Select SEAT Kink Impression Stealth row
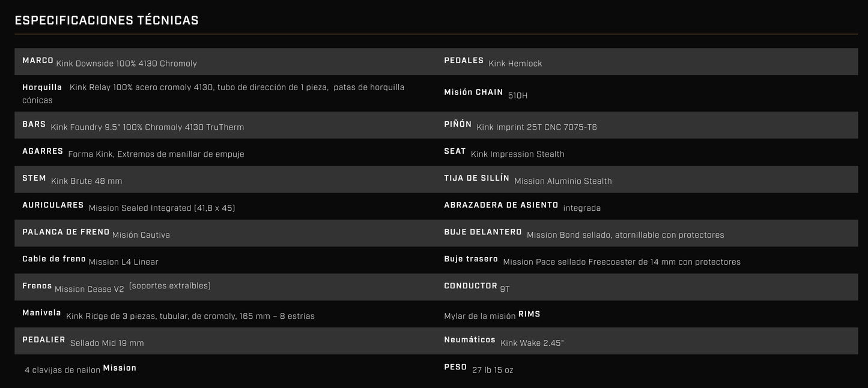 pyautogui.click(x=647, y=152)
